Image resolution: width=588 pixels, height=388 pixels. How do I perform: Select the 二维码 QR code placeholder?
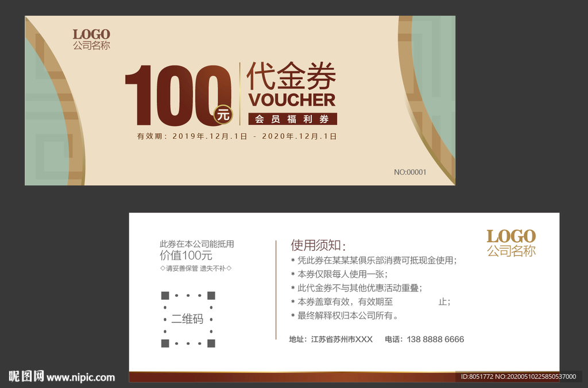tap(188, 319)
